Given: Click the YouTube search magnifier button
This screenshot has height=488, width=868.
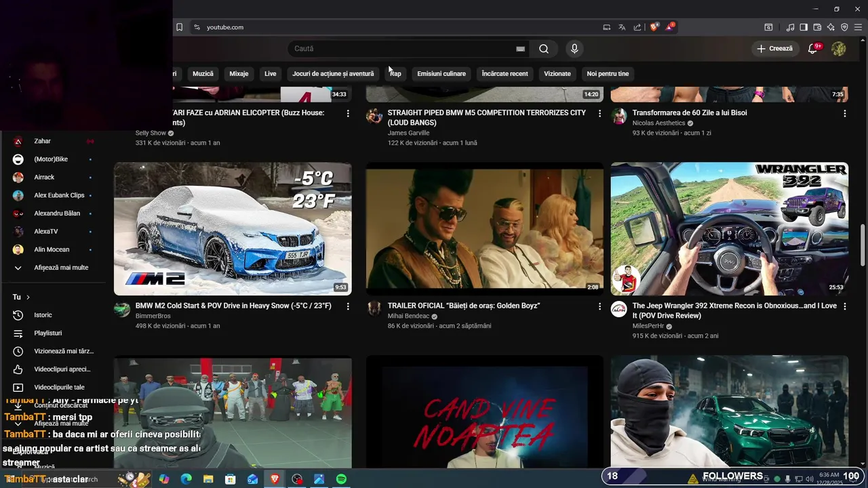Looking at the screenshot, I should (x=544, y=49).
